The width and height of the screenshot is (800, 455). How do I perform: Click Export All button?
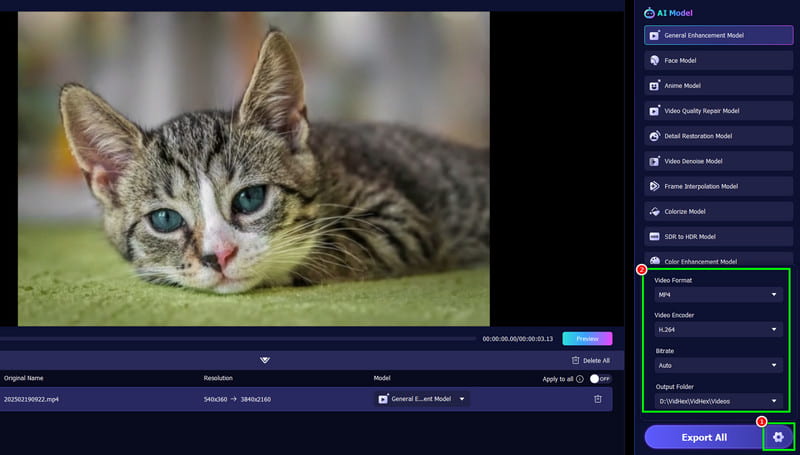pos(704,438)
